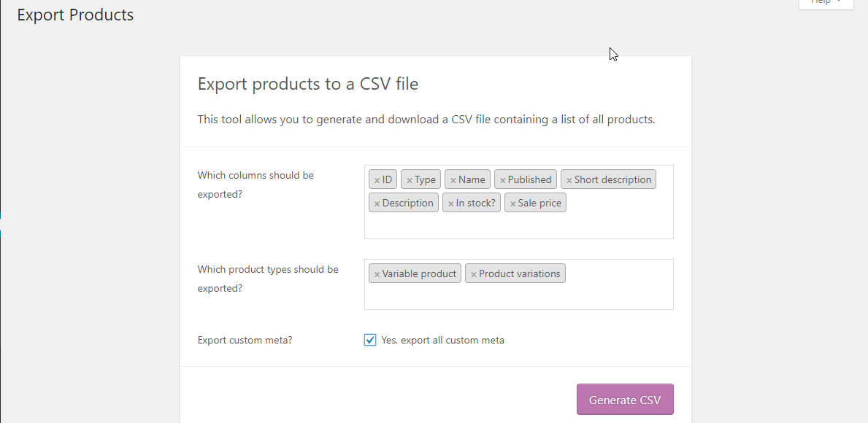
Task: Uncheck Yes, export all custom meta
Action: (x=370, y=340)
